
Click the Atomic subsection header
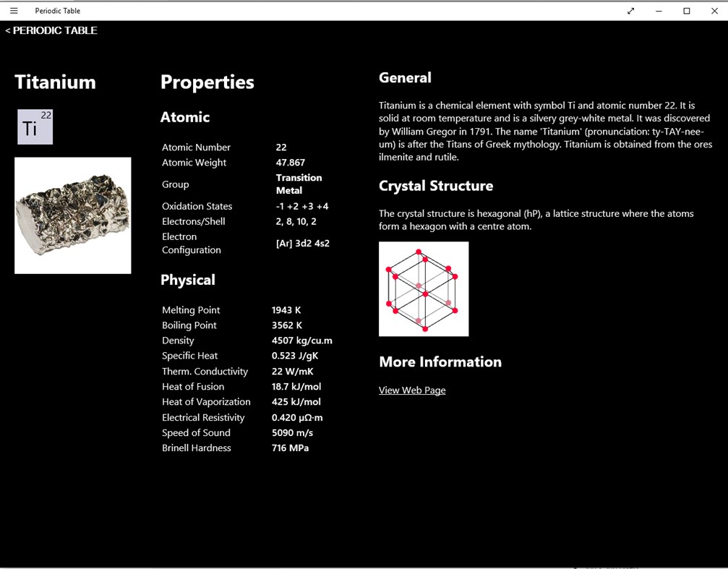(186, 116)
